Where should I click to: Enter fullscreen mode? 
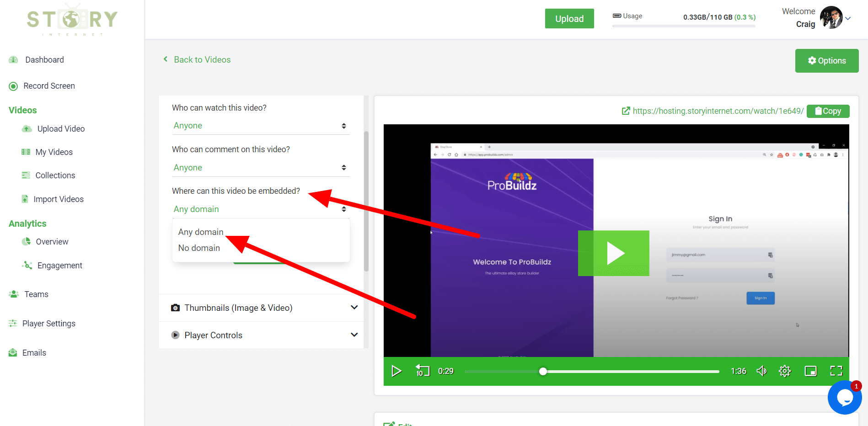[x=836, y=371]
